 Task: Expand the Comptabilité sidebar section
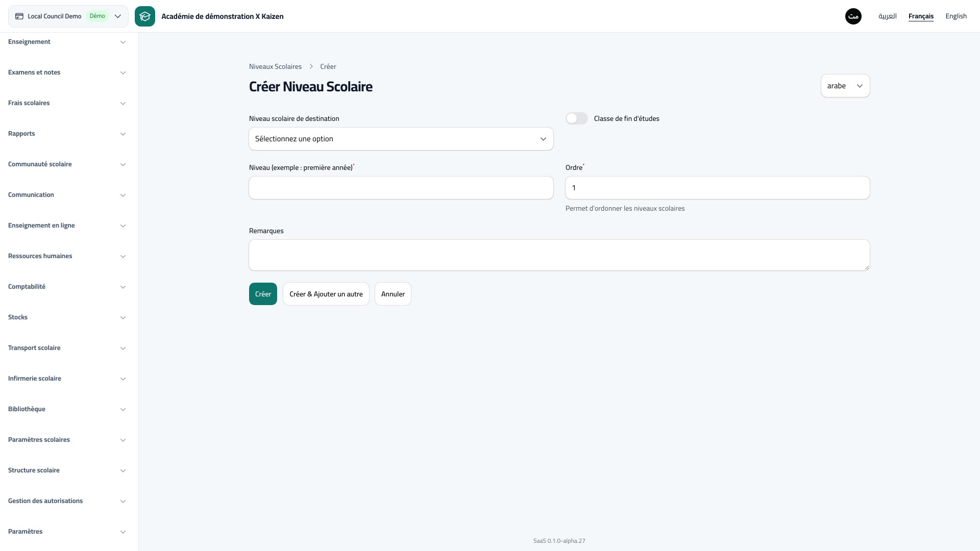(x=67, y=287)
